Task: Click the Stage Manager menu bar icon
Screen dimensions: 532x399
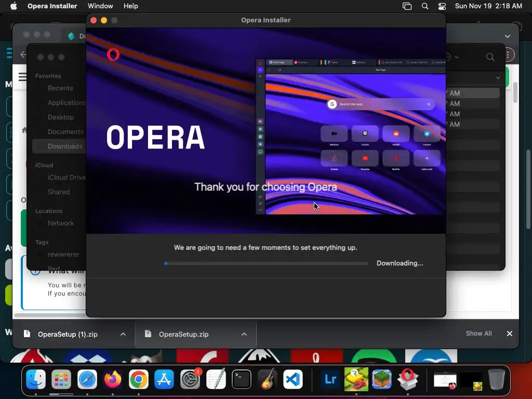Action: [407, 6]
